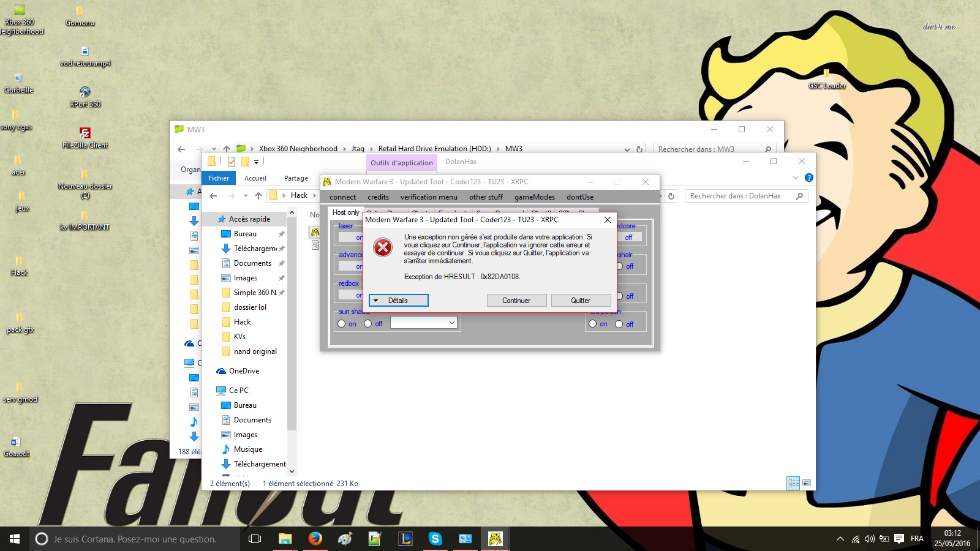This screenshot has height=551, width=980.
Task: Switch DolanHax to details view
Action: tap(793, 483)
